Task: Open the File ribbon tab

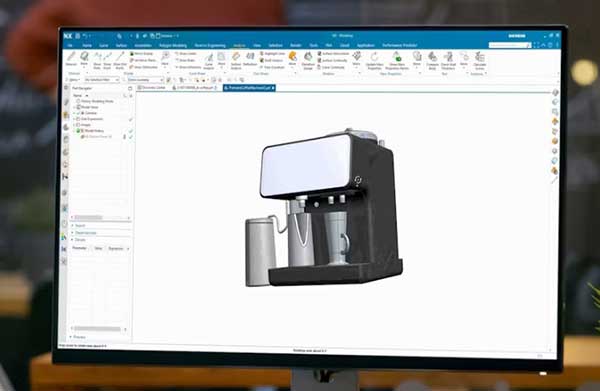Action: coord(70,46)
